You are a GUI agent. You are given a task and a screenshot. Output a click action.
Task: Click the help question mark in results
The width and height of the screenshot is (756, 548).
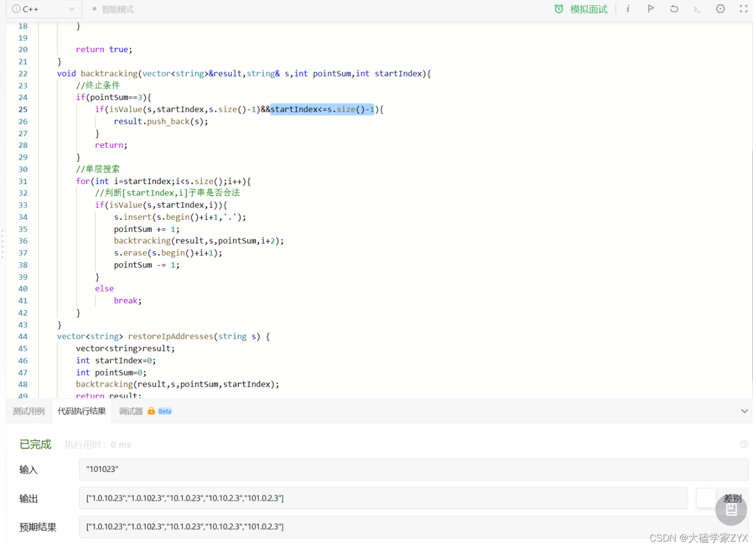pyautogui.click(x=744, y=444)
